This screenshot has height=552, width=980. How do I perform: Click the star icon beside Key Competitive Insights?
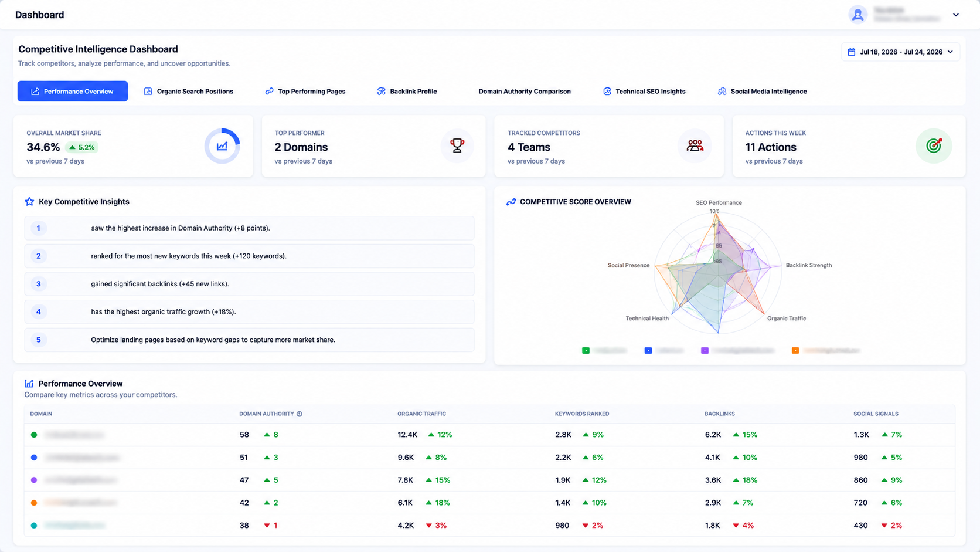29,201
